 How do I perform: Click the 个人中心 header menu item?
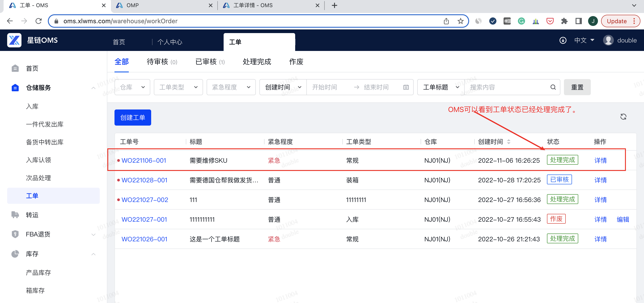pyautogui.click(x=170, y=42)
